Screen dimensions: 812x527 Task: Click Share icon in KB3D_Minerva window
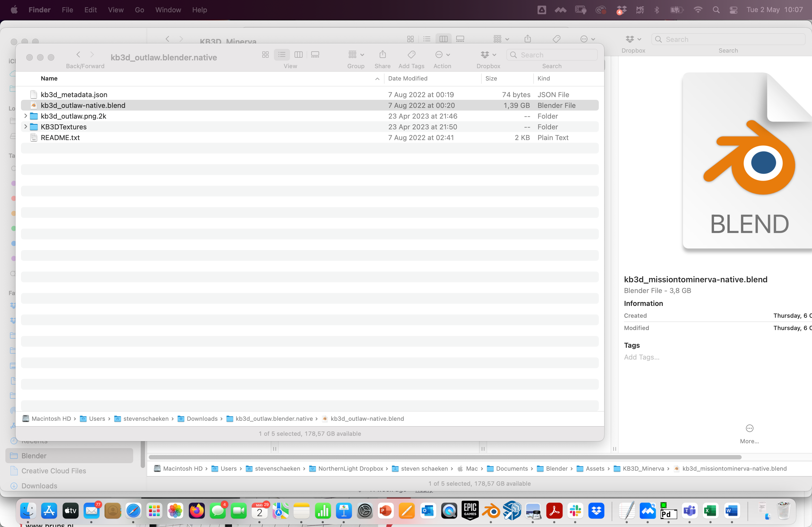tap(528, 39)
